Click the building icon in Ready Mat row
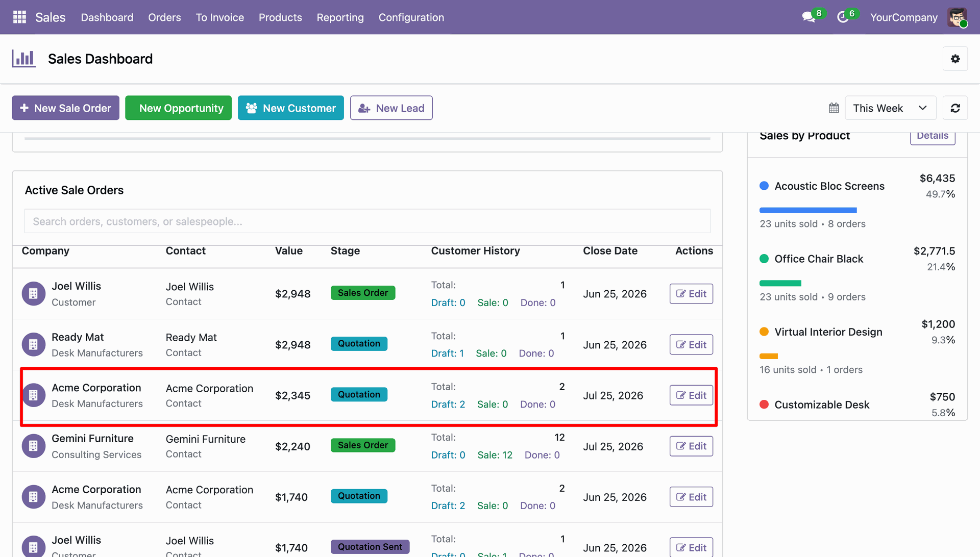 33,345
